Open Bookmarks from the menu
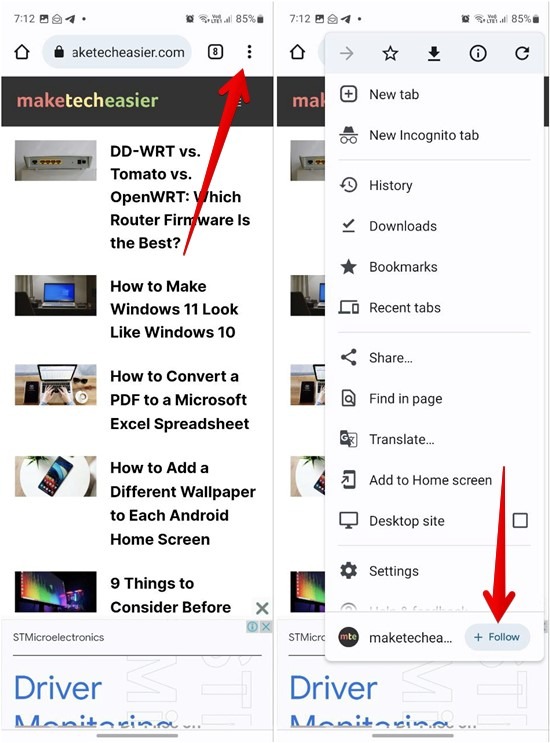 click(x=434, y=267)
